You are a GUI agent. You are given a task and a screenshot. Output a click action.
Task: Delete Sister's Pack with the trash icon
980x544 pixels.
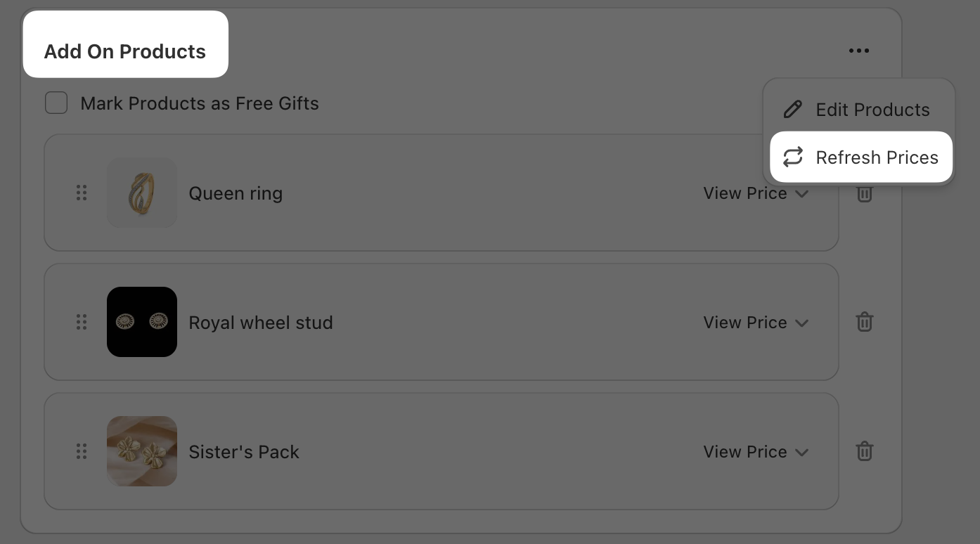pyautogui.click(x=865, y=451)
